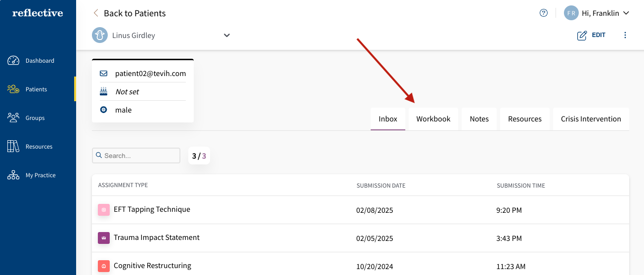Click the Search input field
The image size is (644, 275).
[x=136, y=156]
